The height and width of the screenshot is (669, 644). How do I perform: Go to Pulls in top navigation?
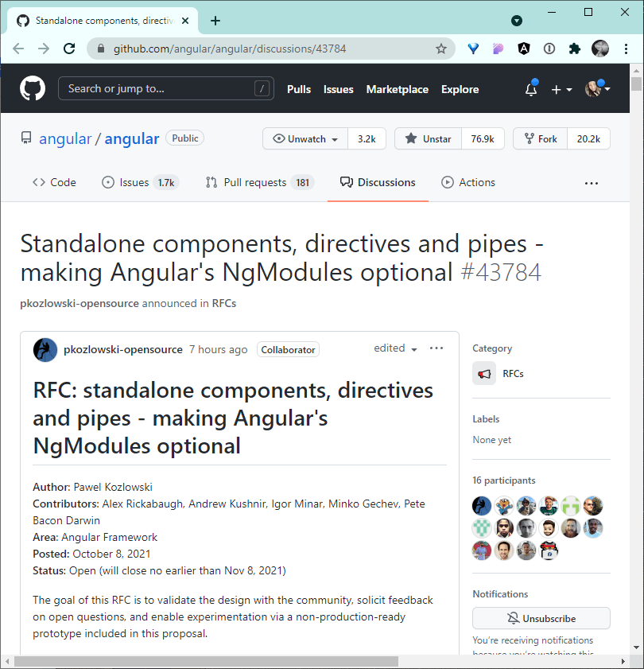[298, 89]
